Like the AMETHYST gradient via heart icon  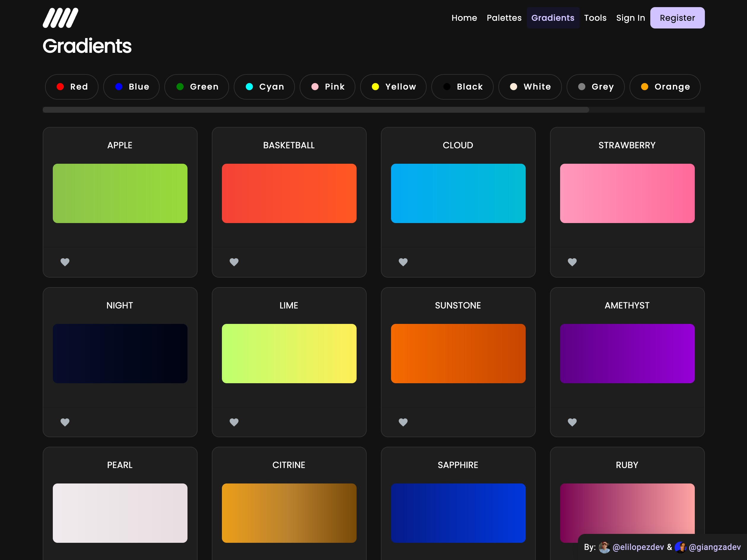pyautogui.click(x=572, y=422)
